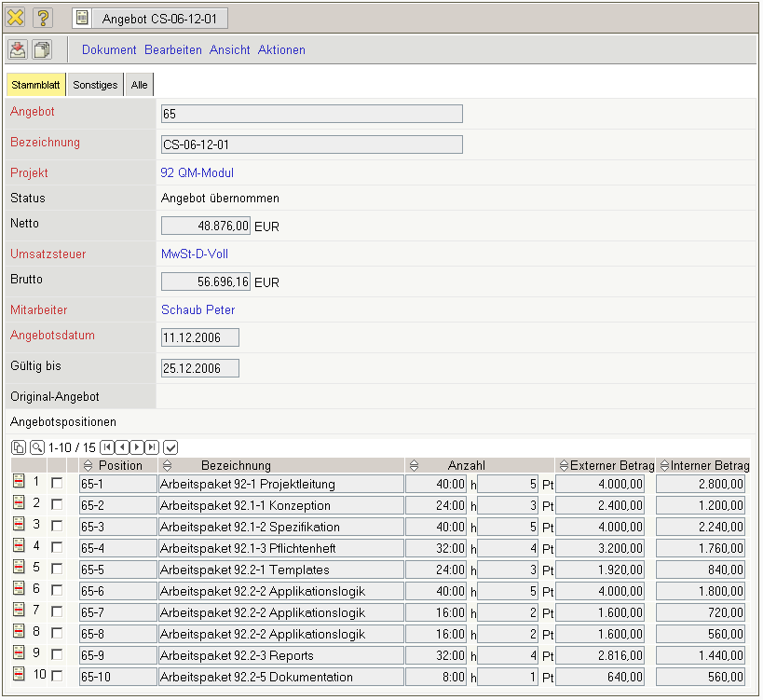Image resolution: width=763 pixels, height=700 pixels.
Task: Click the select-all checkmark icon above table
Action: click(170, 447)
